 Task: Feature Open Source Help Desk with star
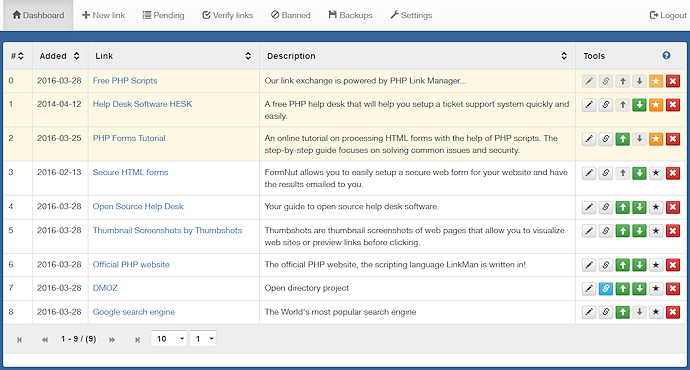coord(656,207)
